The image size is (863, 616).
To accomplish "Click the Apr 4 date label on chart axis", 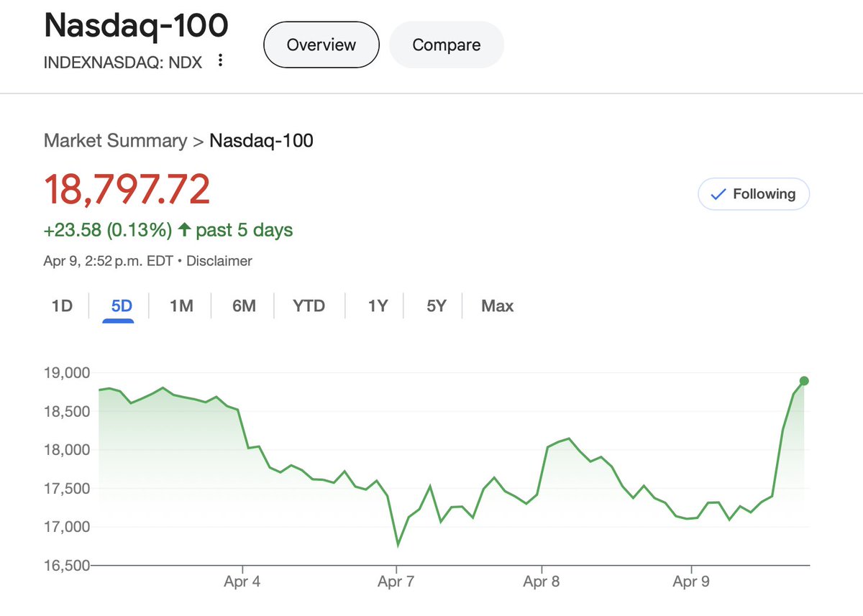I will tap(242, 582).
